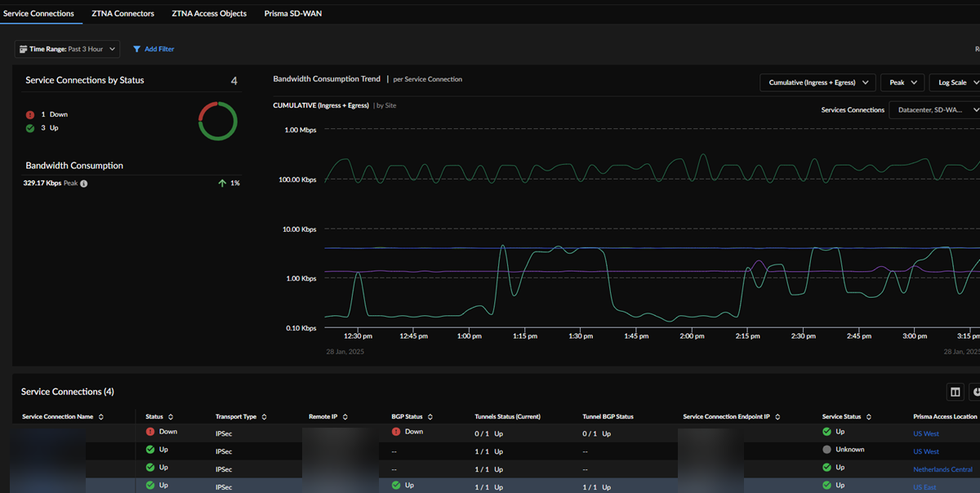The width and height of the screenshot is (980, 493).
Task: Open the Prisma SD-WAN tab
Action: coord(292,13)
